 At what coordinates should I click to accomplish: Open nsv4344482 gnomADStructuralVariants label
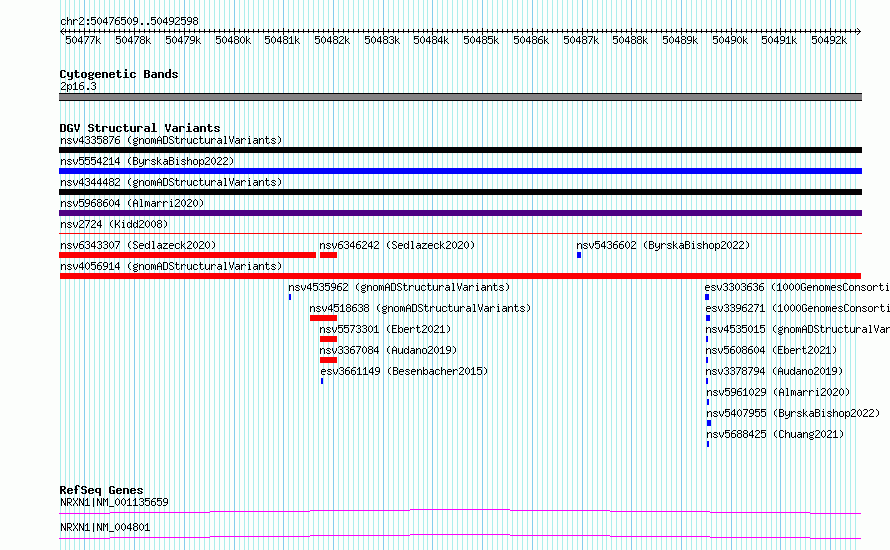171,182
